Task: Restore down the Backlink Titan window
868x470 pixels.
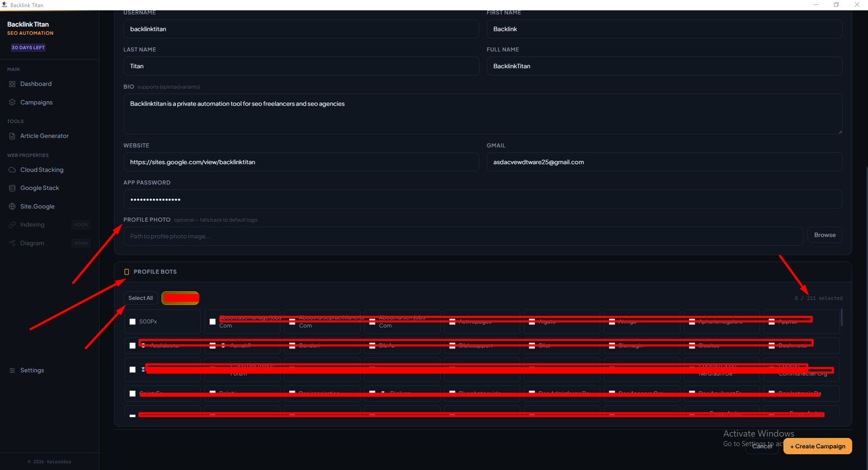Action: [837, 5]
